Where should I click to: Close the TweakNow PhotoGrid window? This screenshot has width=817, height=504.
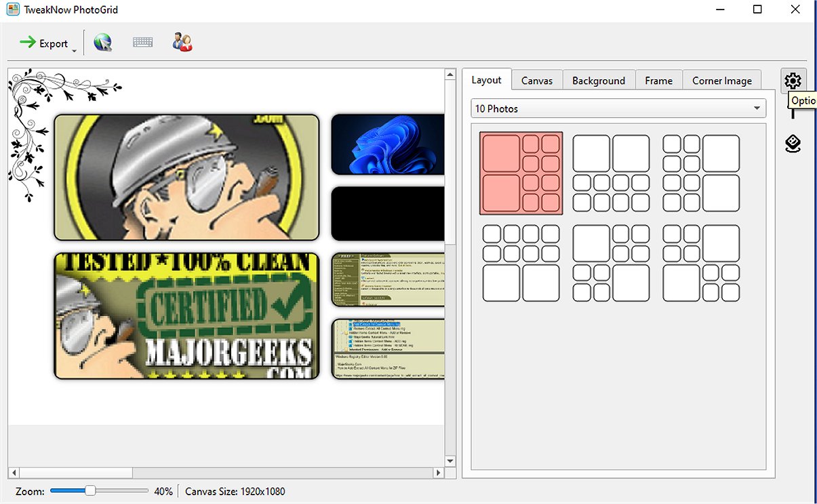(795, 9)
